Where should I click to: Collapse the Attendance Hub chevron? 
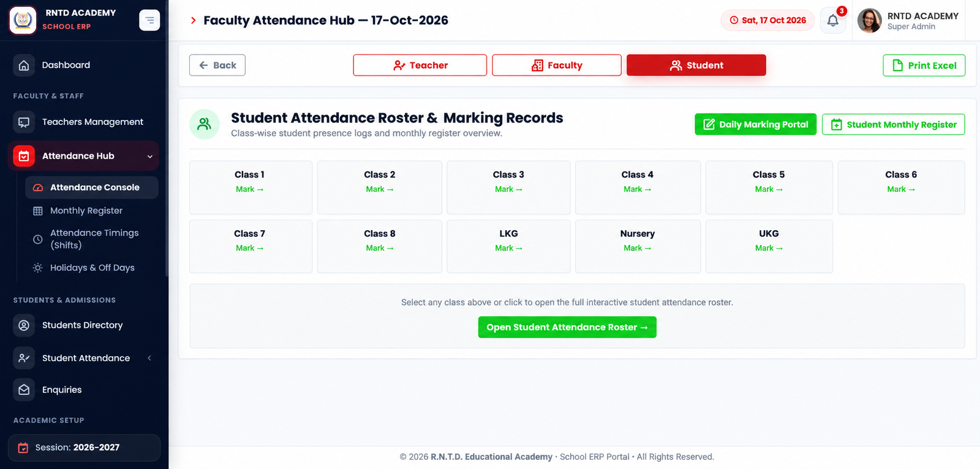click(x=150, y=156)
